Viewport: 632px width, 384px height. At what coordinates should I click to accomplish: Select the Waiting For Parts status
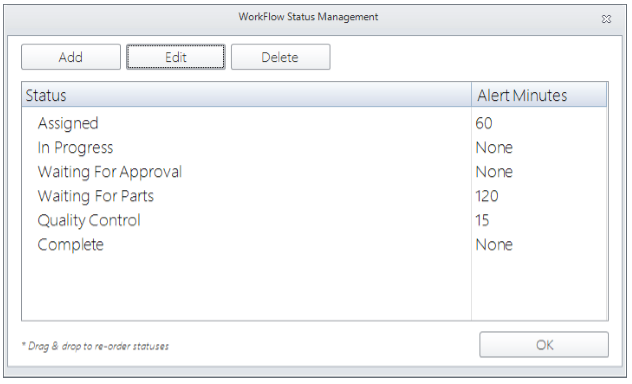pyautogui.click(x=96, y=196)
